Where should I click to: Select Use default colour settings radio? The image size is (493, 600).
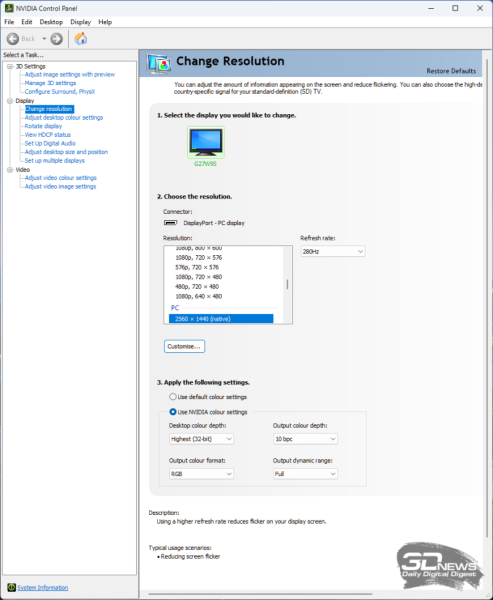click(173, 397)
